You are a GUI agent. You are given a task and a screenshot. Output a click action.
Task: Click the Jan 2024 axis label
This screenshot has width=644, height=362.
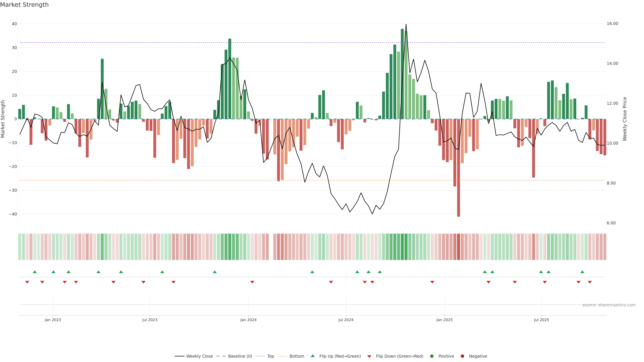coord(248,320)
